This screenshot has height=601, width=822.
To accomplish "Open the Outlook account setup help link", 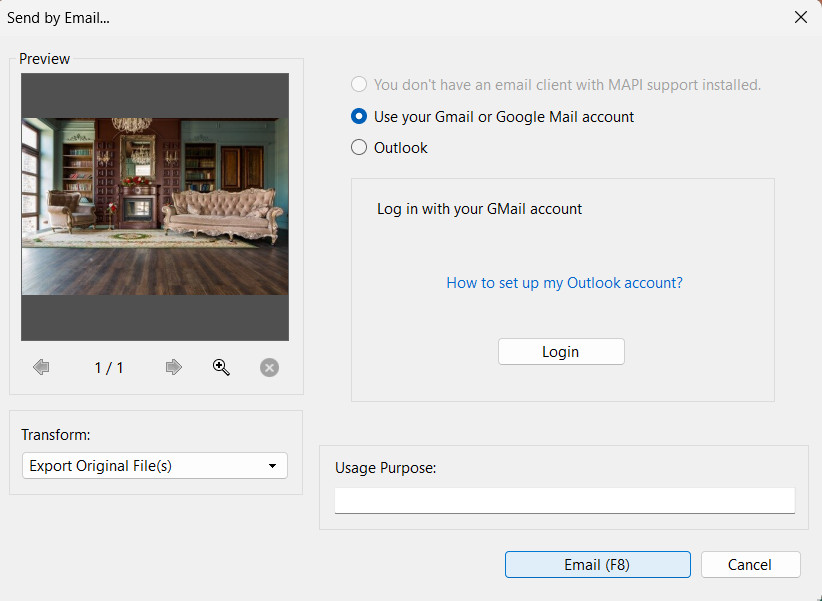I will tap(564, 283).
